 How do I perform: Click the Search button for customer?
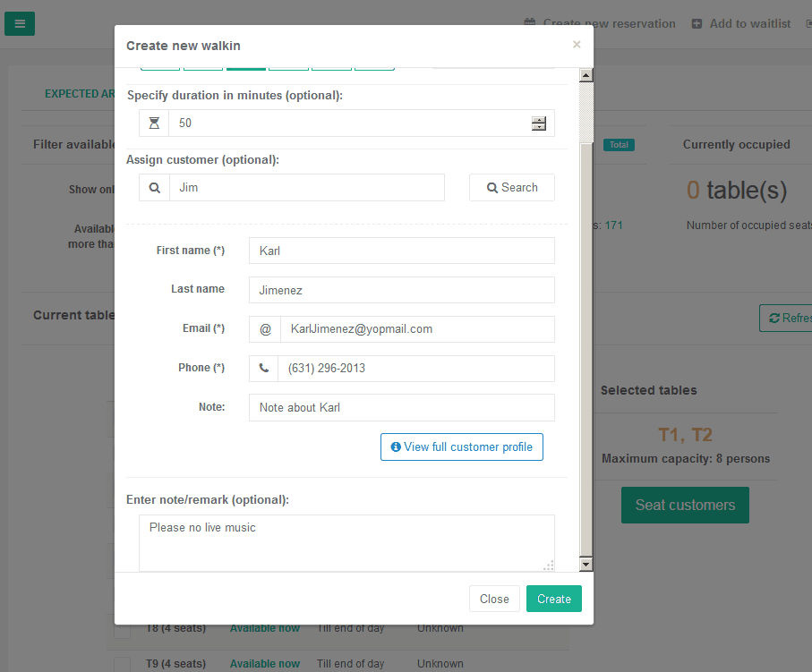click(512, 187)
